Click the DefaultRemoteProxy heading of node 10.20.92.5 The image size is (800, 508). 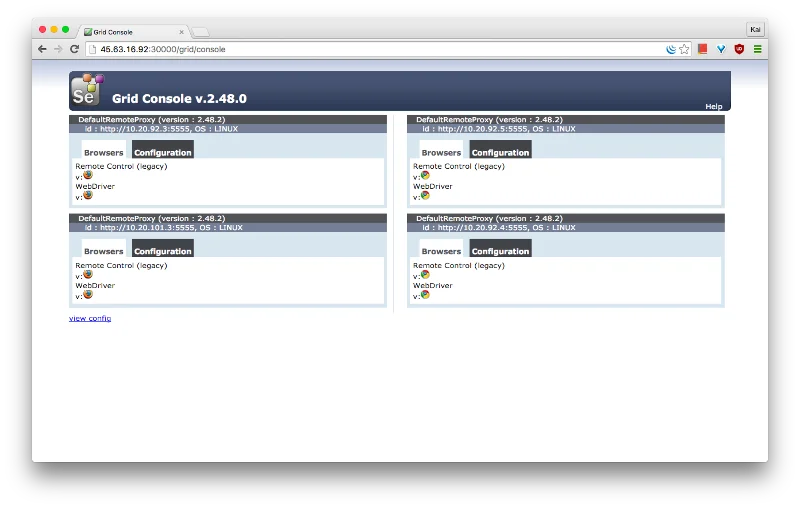point(489,119)
